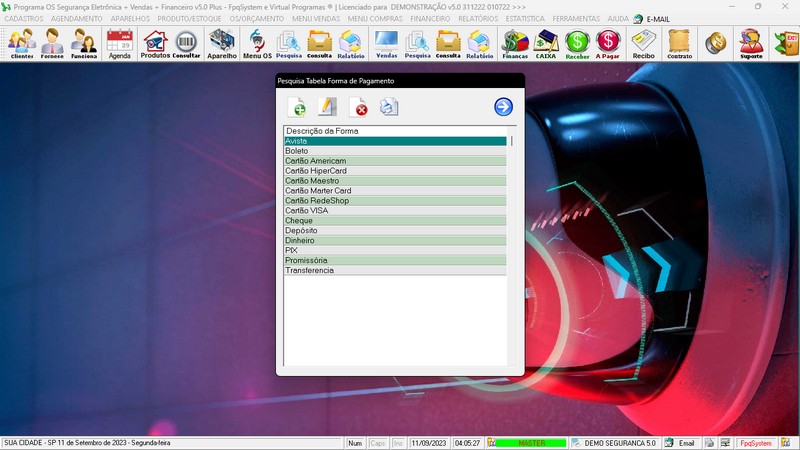Click the edit payment form pencil icon
The width and height of the screenshot is (800, 450).
(x=327, y=107)
